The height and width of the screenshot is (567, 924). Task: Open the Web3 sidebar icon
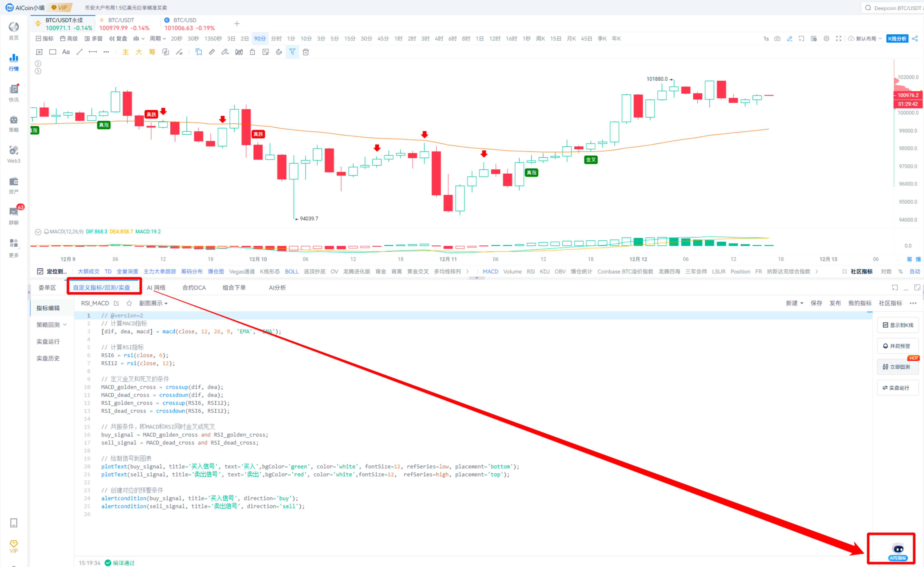(x=14, y=154)
